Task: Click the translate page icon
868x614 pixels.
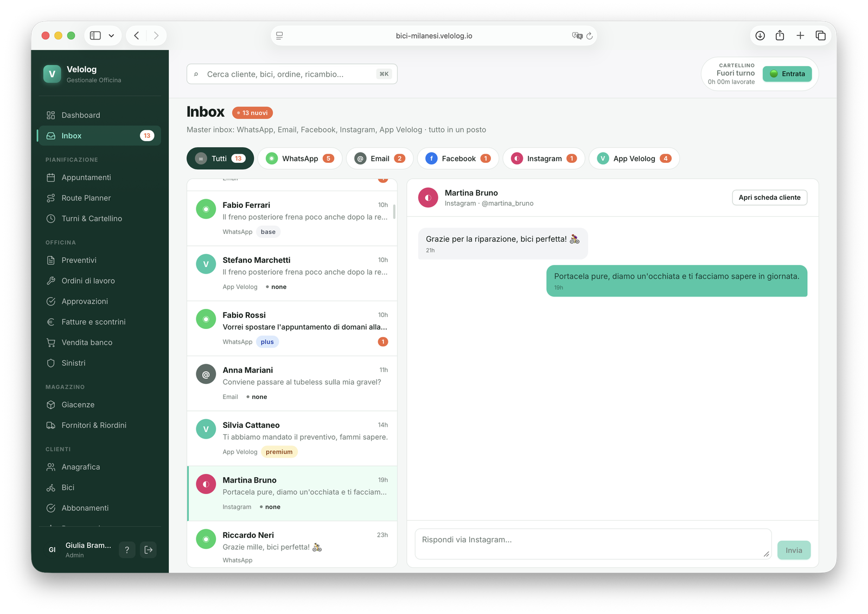Action: coord(577,36)
